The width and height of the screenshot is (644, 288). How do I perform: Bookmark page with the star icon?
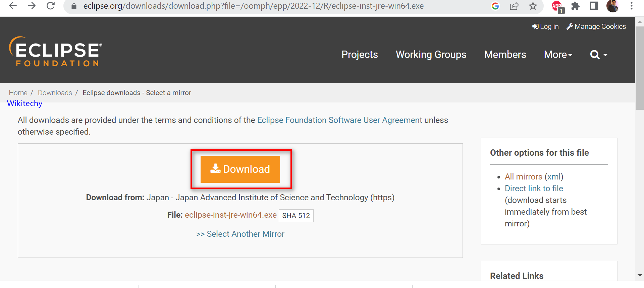click(533, 6)
